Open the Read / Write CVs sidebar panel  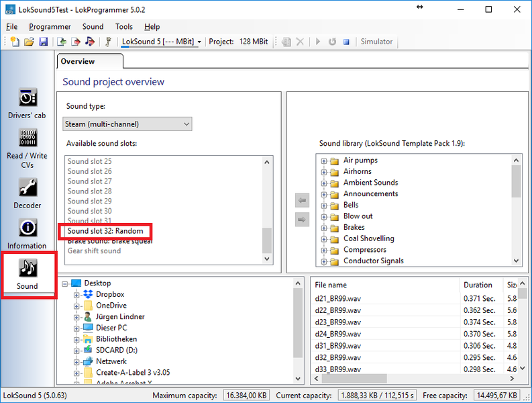[27, 148]
